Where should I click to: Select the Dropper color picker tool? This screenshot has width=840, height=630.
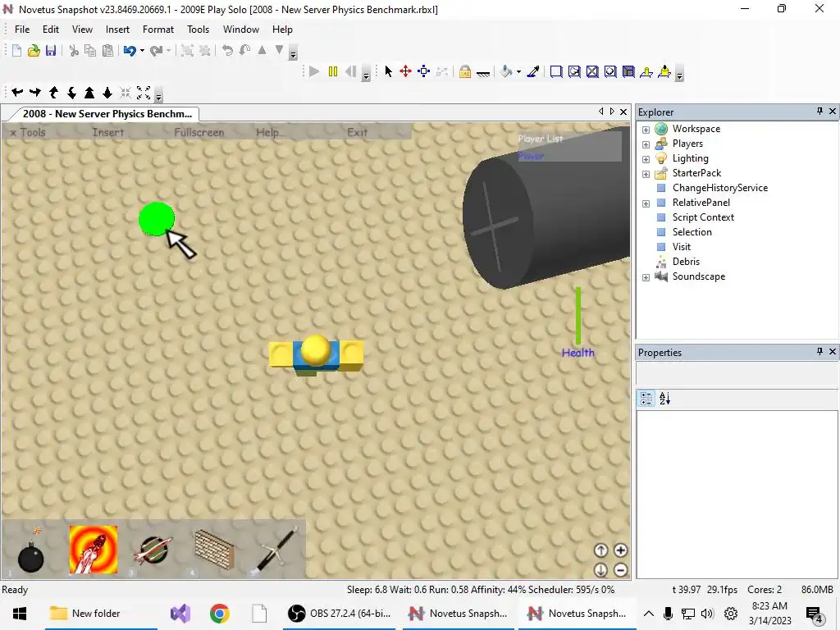click(x=533, y=71)
